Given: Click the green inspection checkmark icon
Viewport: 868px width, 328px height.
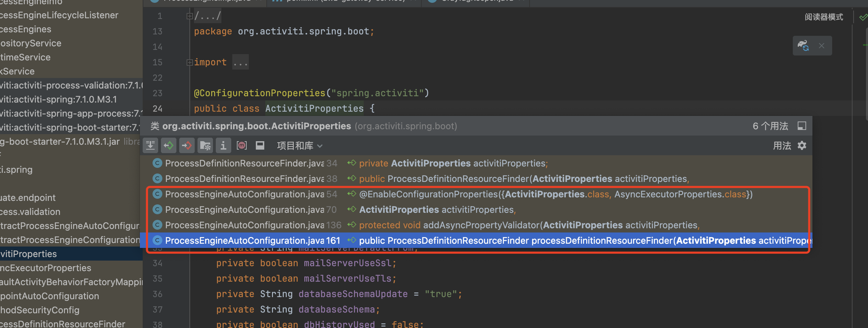Looking at the screenshot, I should pyautogui.click(x=863, y=17).
